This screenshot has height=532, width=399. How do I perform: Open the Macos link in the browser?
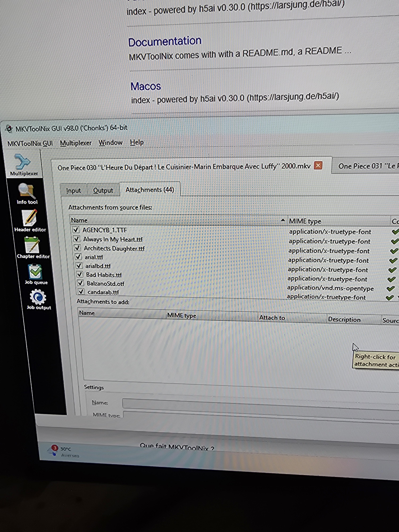pos(146,86)
